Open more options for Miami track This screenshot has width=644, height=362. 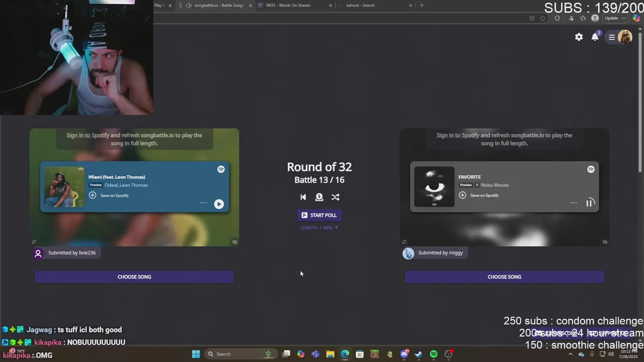pyautogui.click(x=203, y=203)
